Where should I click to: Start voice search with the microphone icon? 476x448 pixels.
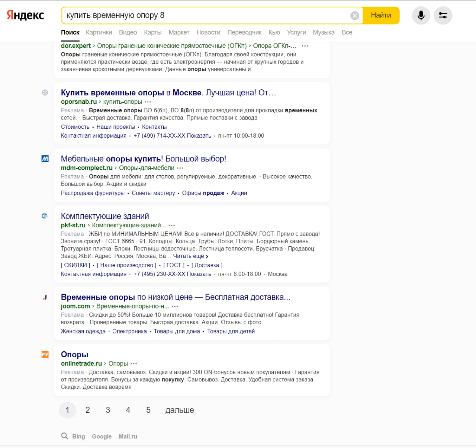(x=421, y=16)
